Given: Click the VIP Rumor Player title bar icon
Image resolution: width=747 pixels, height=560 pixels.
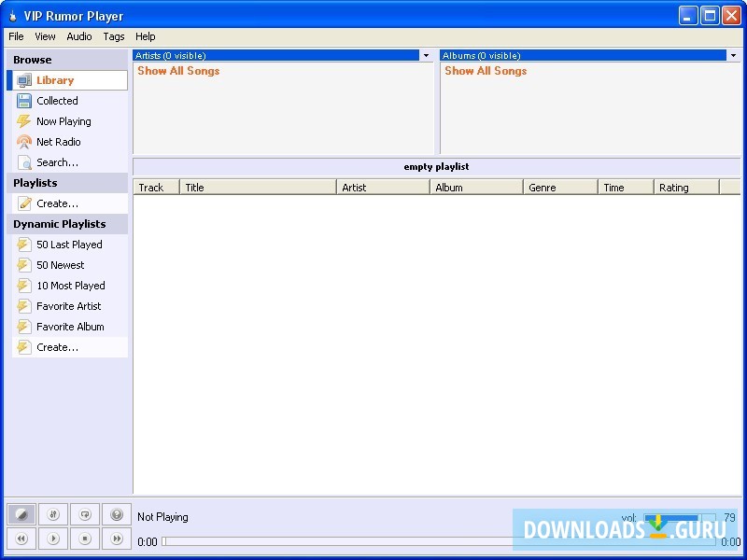Looking at the screenshot, I should click(x=13, y=16).
